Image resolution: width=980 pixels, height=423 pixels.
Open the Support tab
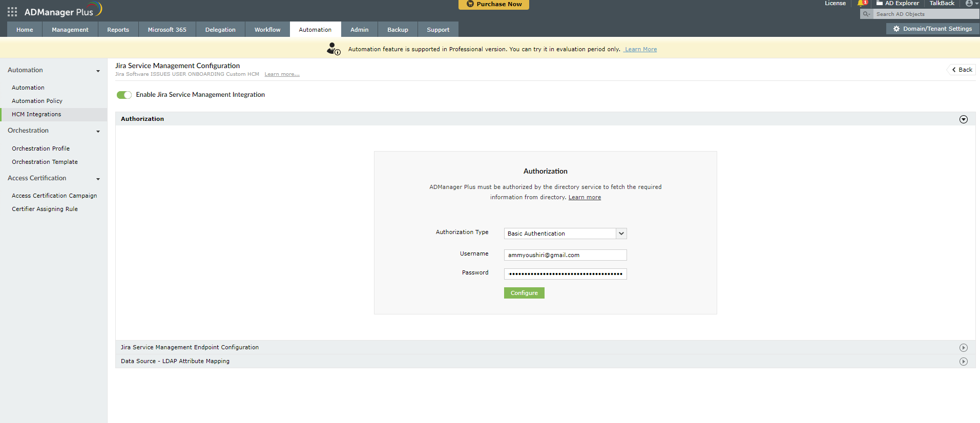pyautogui.click(x=438, y=30)
